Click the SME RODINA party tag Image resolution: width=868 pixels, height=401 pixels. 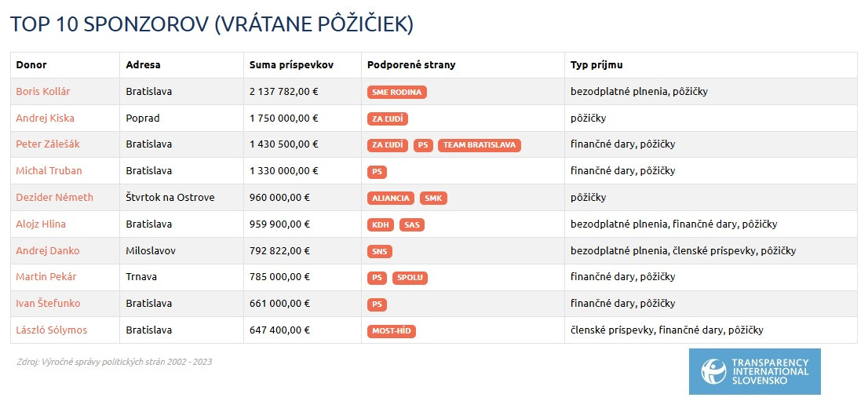tap(396, 92)
